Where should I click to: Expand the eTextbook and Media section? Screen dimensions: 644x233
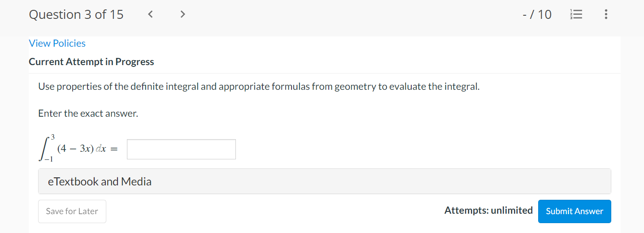pyautogui.click(x=325, y=181)
